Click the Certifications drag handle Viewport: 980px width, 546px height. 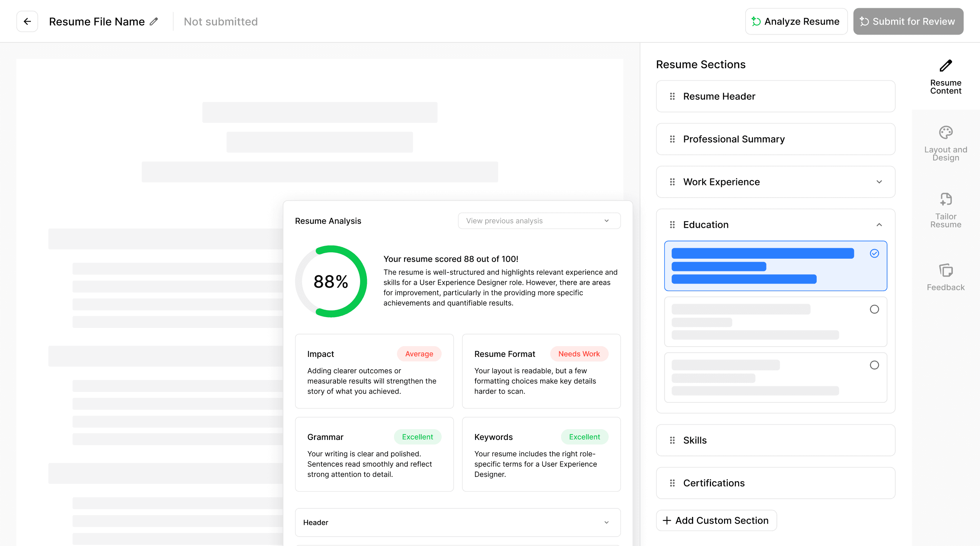[672, 483]
